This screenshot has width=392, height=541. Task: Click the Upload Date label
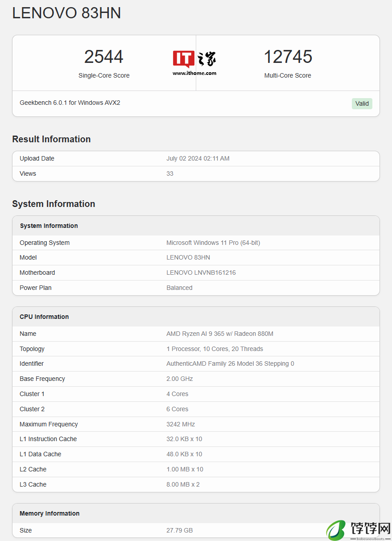pyautogui.click(x=37, y=158)
